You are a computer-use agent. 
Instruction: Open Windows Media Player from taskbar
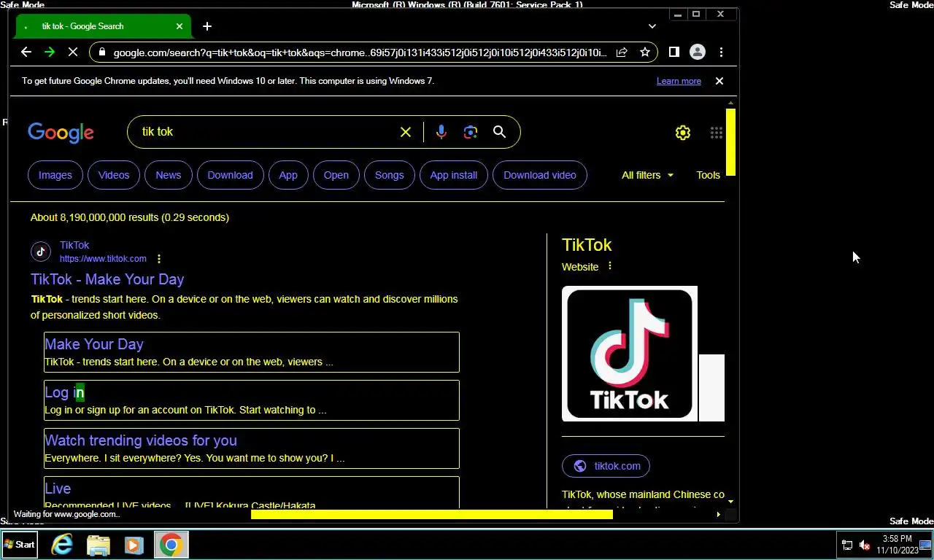[134, 545]
